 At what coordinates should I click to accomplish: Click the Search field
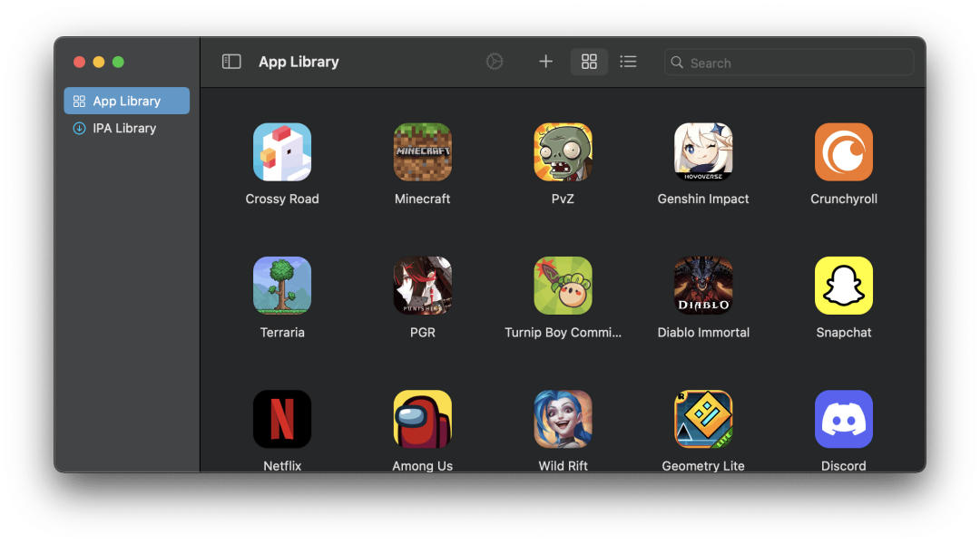(789, 63)
